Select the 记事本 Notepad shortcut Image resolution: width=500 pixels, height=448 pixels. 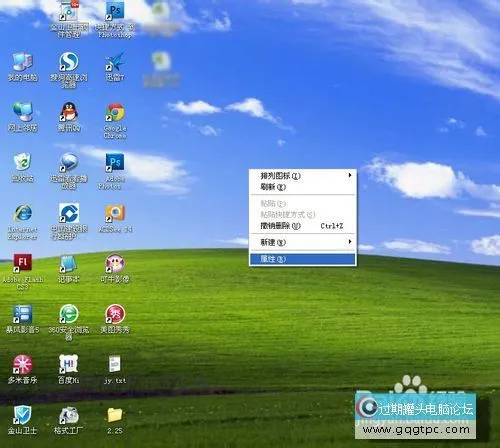point(69,269)
